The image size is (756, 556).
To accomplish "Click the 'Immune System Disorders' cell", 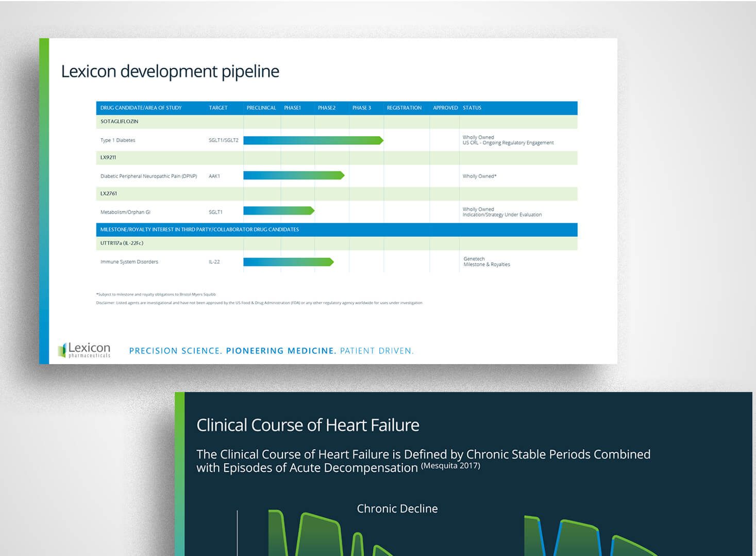I will pos(129,262).
